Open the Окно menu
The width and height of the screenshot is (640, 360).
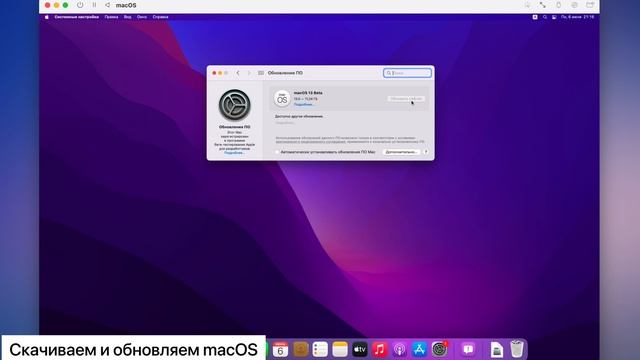(x=142, y=17)
